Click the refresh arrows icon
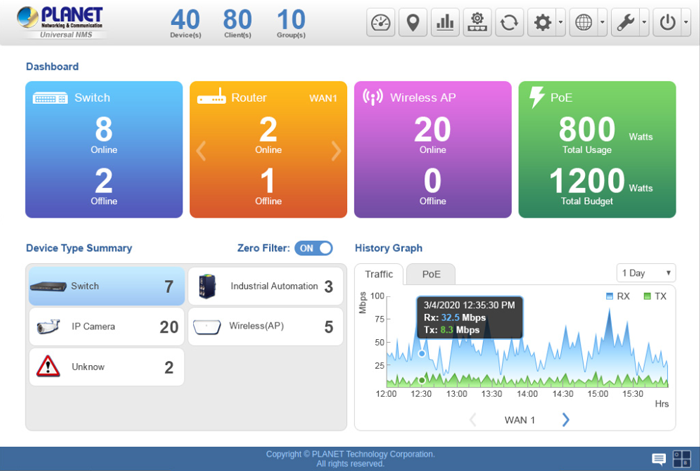Screen dimensions: 700x471 coord(509,23)
